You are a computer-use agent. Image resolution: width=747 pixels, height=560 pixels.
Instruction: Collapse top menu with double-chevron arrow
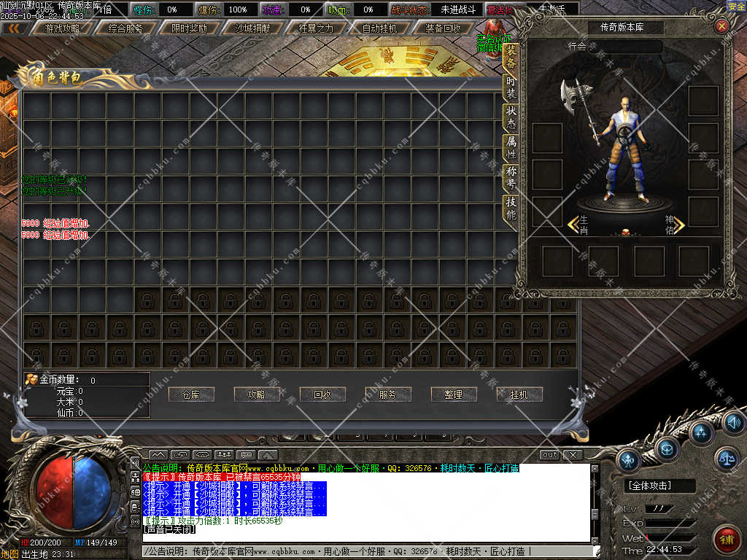coord(13,28)
